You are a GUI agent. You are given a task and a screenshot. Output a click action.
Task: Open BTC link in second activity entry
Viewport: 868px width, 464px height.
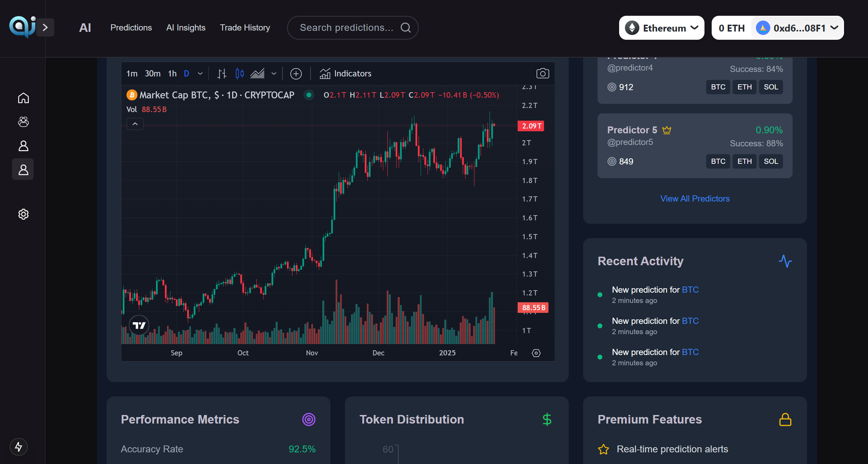coord(690,321)
